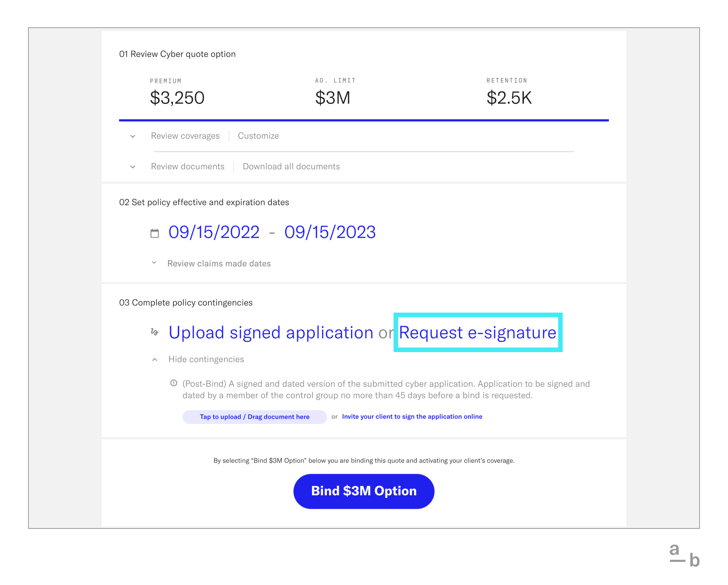Edit the 09/15/2023 expiration date
This screenshot has width=728, height=585.
click(329, 232)
